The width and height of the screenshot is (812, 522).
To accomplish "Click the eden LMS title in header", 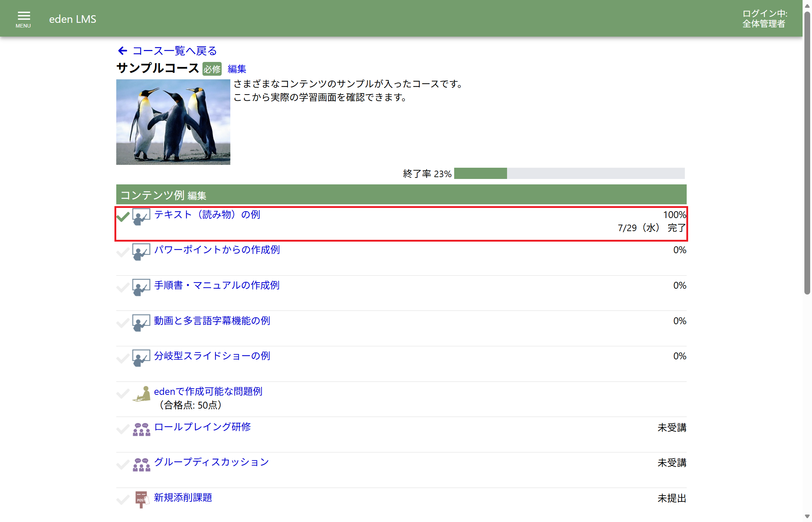I will pos(73,19).
